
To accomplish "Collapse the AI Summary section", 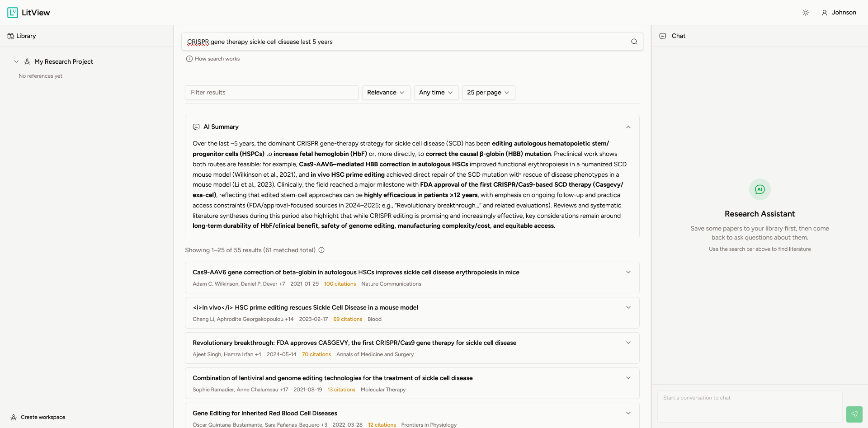I will click(x=628, y=127).
